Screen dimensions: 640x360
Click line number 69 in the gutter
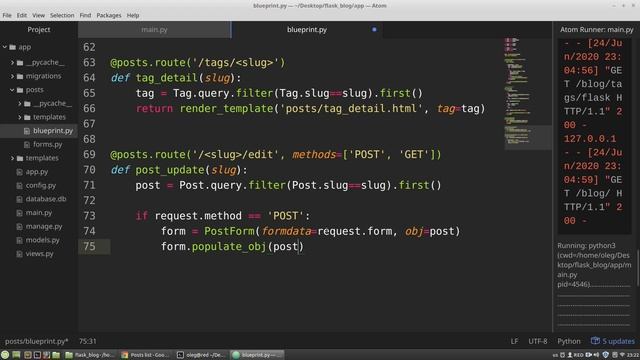pyautogui.click(x=89, y=155)
